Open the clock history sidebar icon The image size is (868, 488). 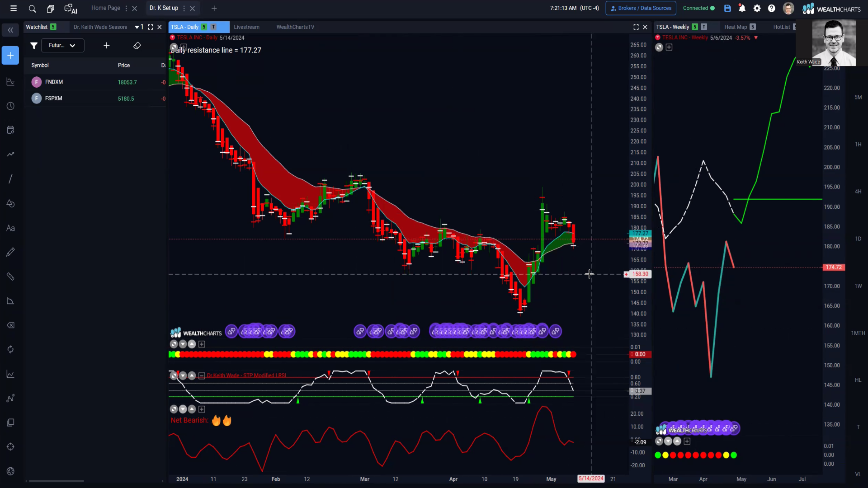click(x=10, y=106)
